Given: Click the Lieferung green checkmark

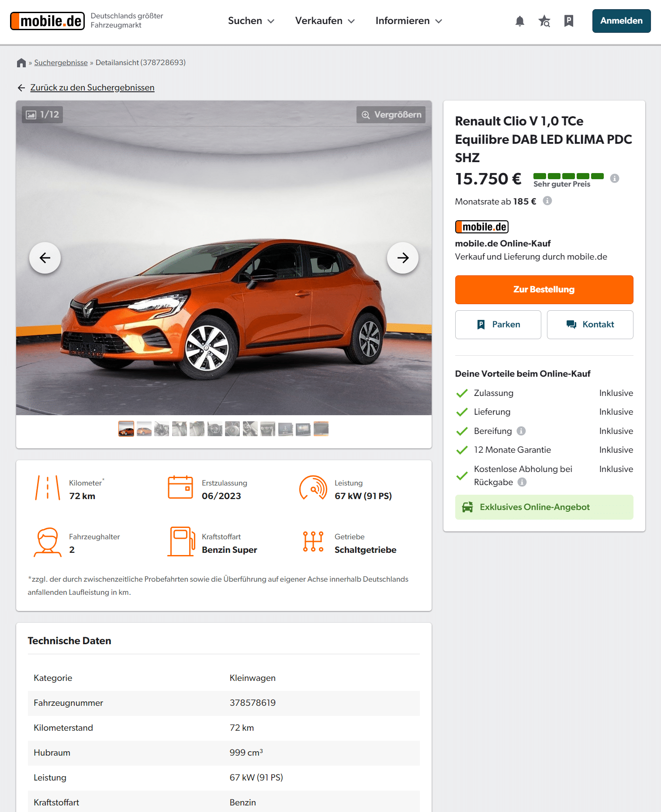Looking at the screenshot, I should click(x=462, y=412).
